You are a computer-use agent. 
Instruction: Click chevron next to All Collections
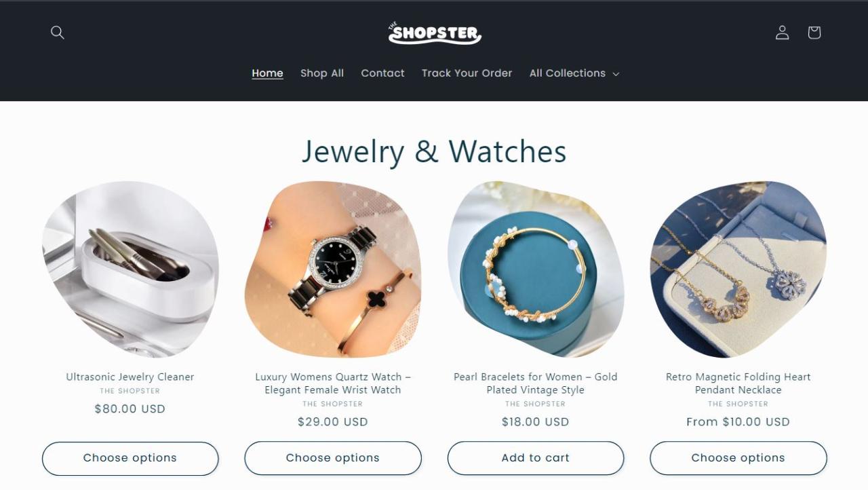[616, 74]
